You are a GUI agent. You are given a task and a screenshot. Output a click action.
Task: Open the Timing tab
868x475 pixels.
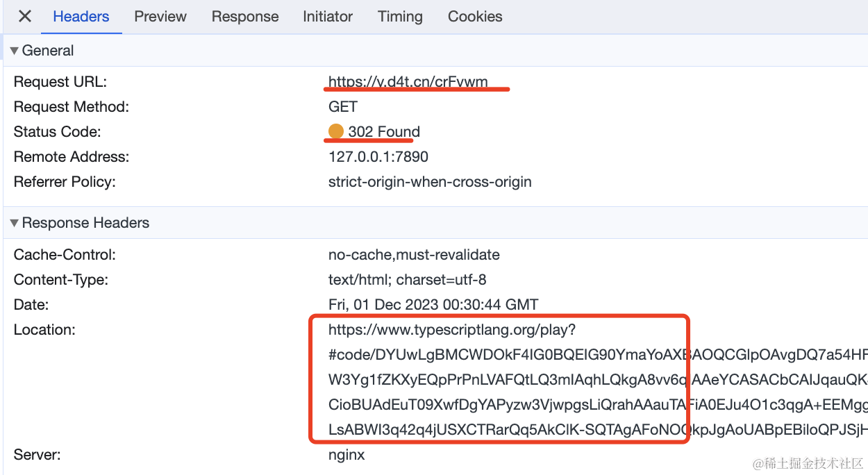(400, 17)
